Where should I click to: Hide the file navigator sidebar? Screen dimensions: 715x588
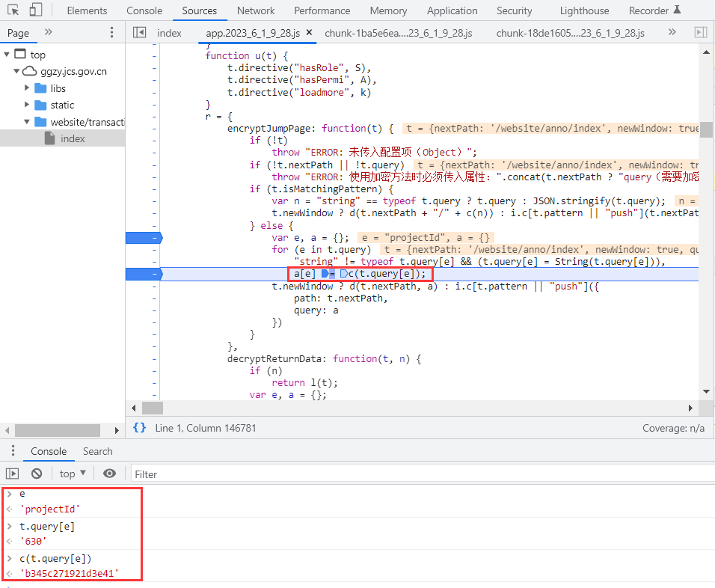[139, 33]
